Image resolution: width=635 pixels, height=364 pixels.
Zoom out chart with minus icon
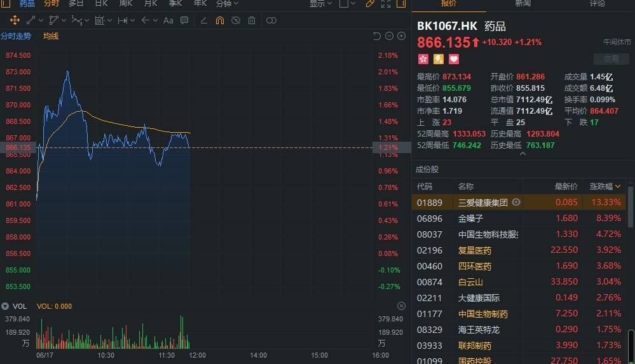point(389,36)
